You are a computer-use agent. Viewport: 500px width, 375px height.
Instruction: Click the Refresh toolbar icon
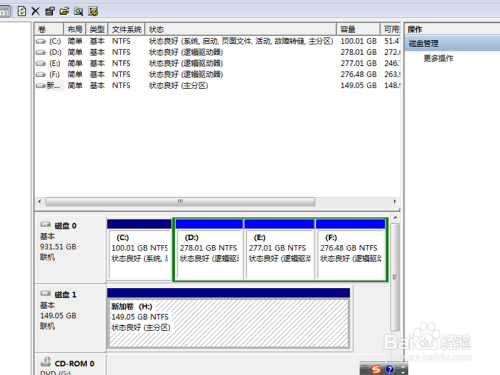click(22, 11)
